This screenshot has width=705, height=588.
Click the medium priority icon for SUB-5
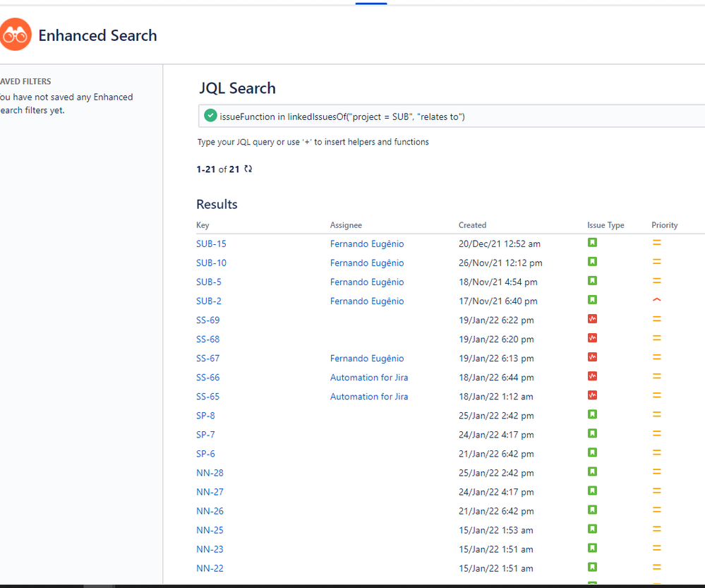tap(657, 281)
